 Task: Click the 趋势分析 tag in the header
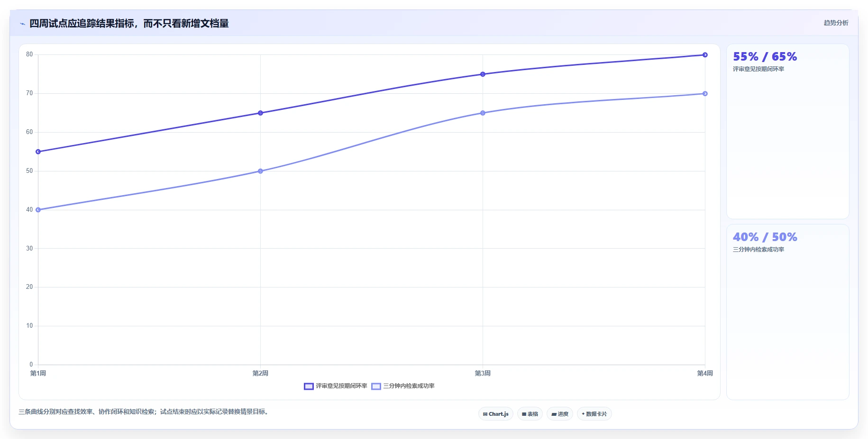click(836, 23)
